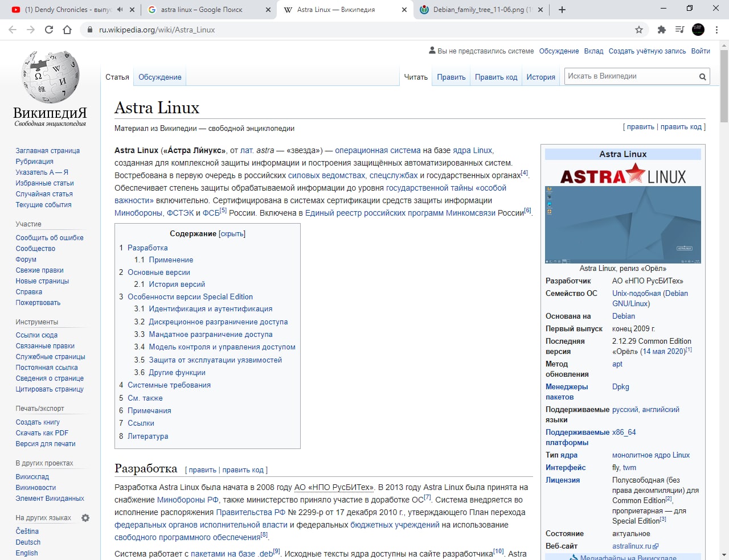
Task: Open Викисклад link under other projects
Action: [x=32, y=477]
